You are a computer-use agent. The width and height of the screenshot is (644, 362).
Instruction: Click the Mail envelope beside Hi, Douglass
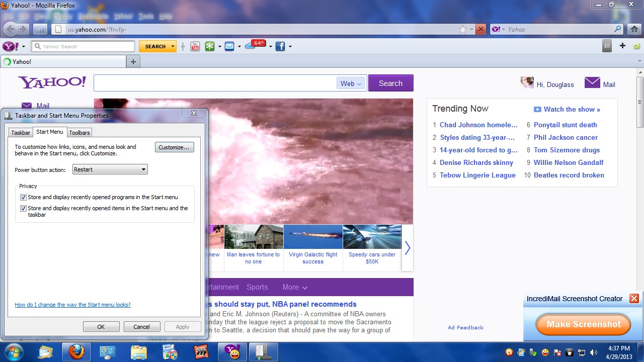[x=592, y=82]
